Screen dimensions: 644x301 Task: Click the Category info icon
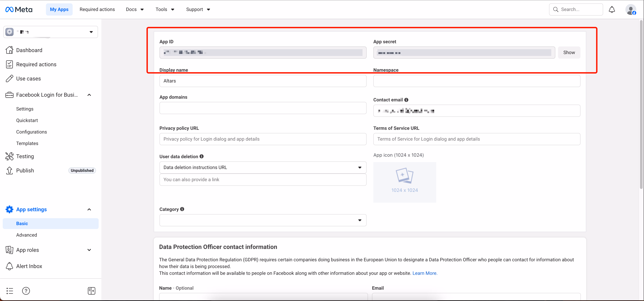coord(182,209)
